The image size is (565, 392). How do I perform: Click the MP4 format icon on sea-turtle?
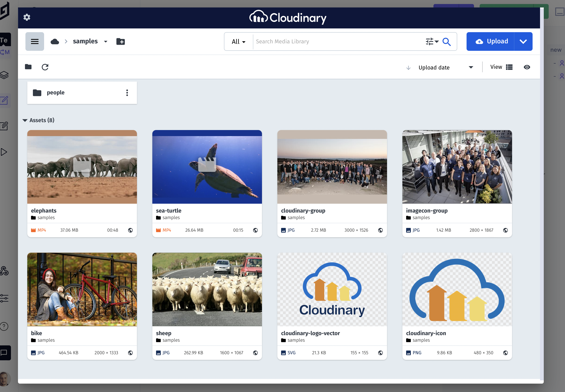coord(158,230)
